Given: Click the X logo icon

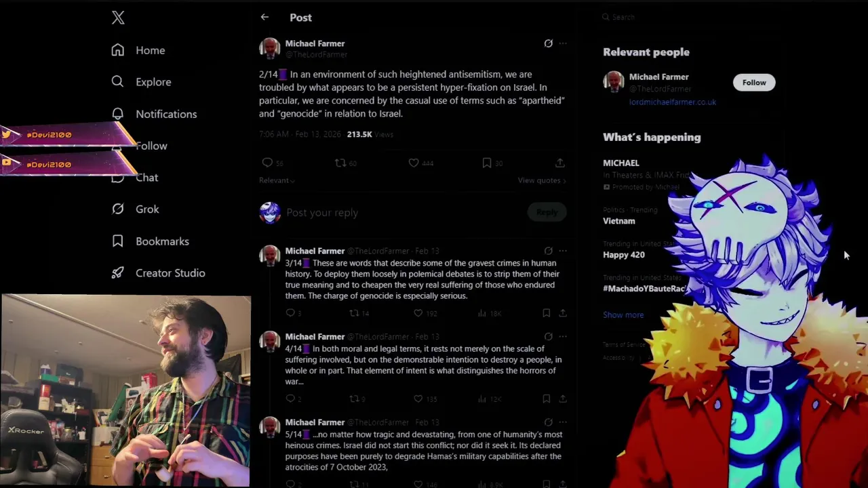Looking at the screenshot, I should pyautogui.click(x=118, y=18).
